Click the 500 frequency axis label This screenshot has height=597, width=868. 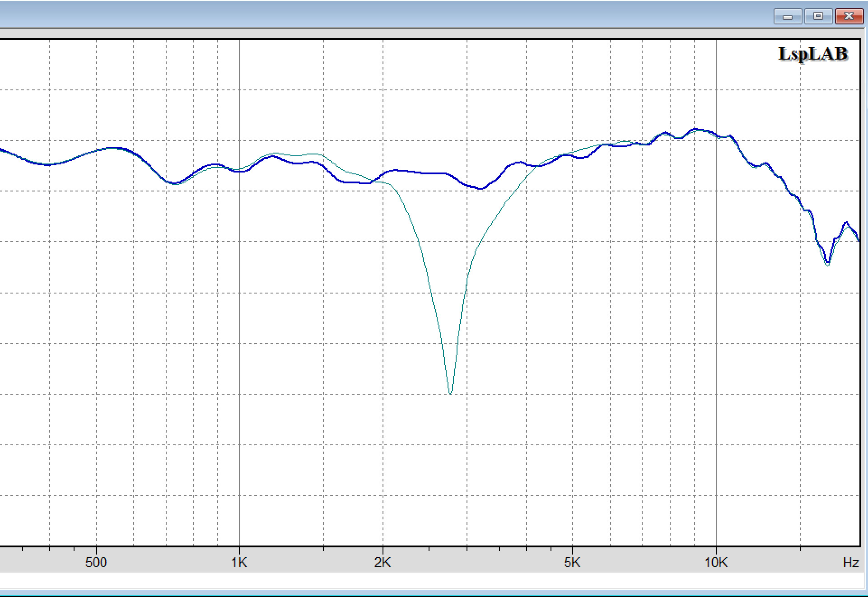point(96,563)
